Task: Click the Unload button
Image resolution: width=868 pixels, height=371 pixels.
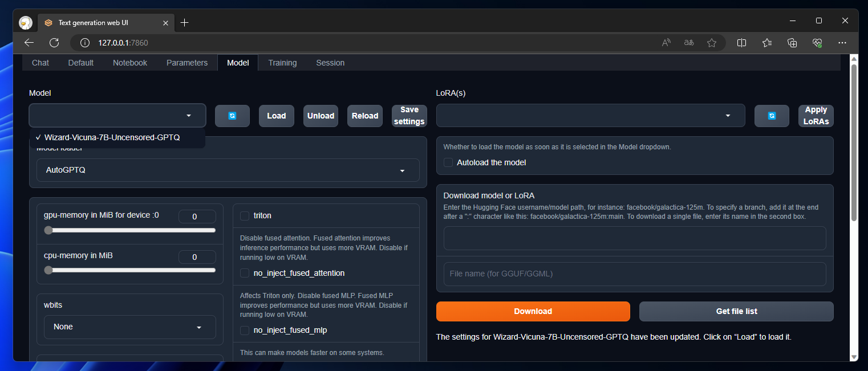Action: [321, 116]
